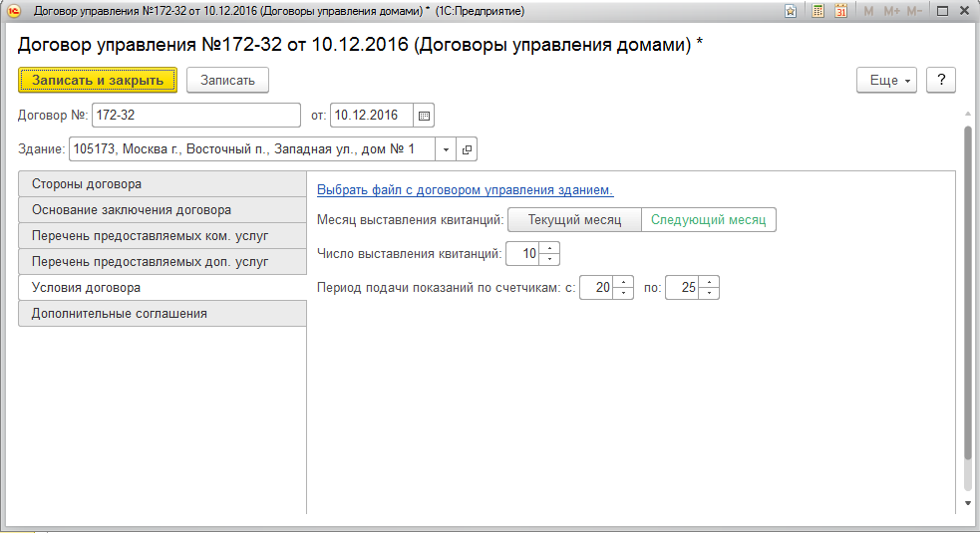This screenshot has height=533, width=980.
Task: Decrease the meter reading period start day
Action: 623,293
